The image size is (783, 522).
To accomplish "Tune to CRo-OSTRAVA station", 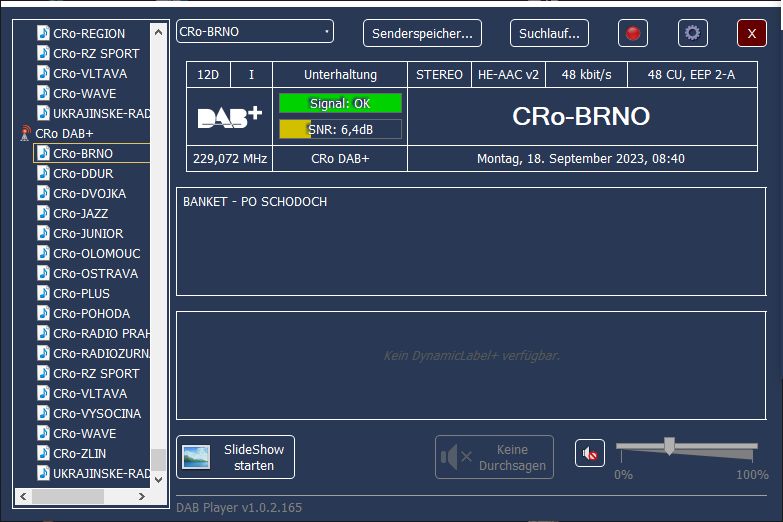I will (96, 273).
